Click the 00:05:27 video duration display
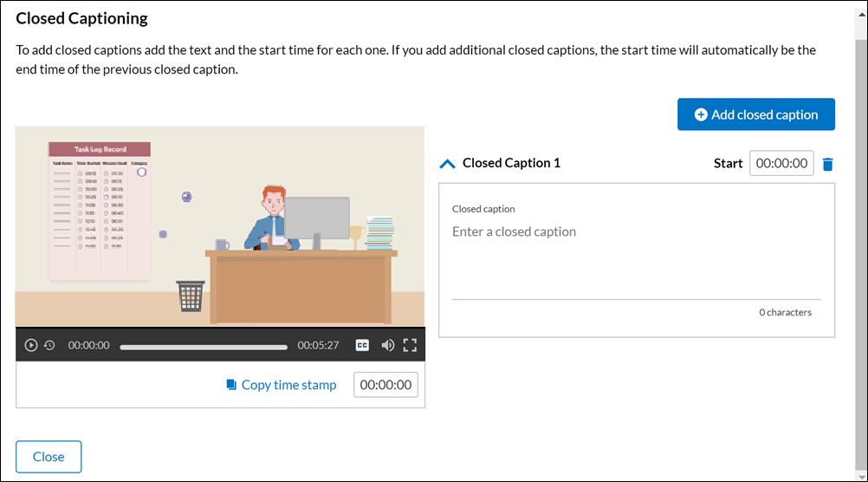 [318, 345]
